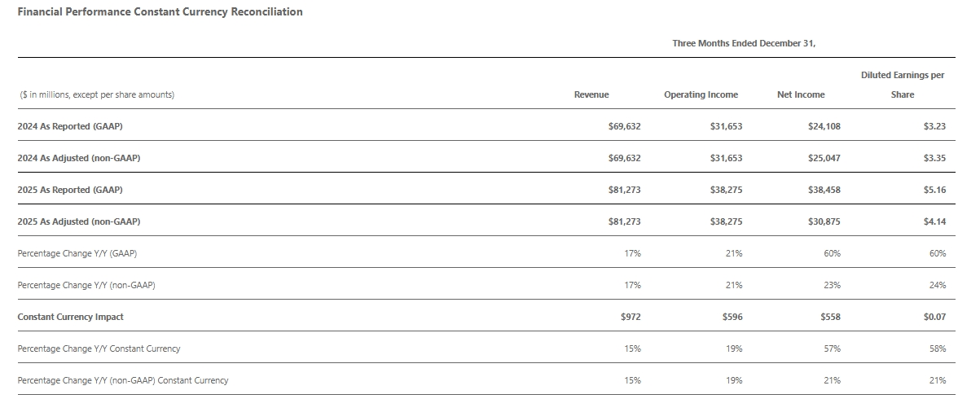Viewport: 980px width, 412px height.
Task: Click the ($ in millions) units note
Action: pyautogui.click(x=97, y=94)
